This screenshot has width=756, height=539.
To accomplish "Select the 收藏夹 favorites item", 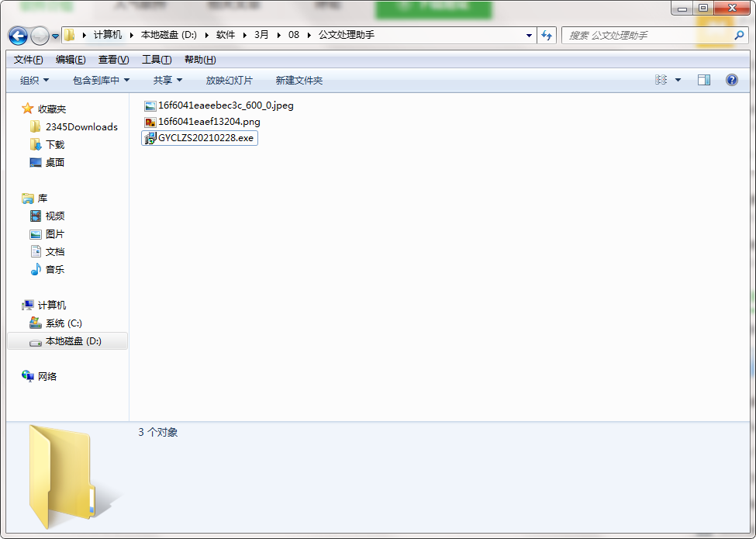I will click(44, 109).
